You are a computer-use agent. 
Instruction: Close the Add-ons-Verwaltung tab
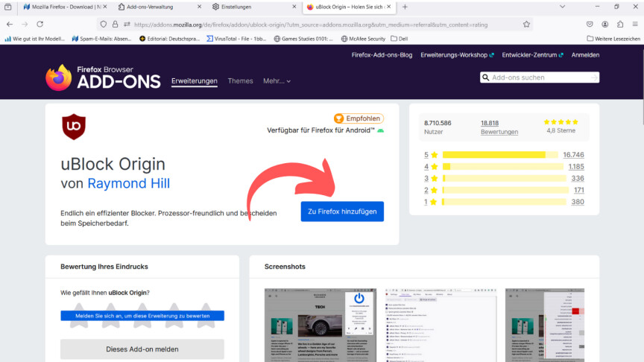pyautogui.click(x=199, y=7)
